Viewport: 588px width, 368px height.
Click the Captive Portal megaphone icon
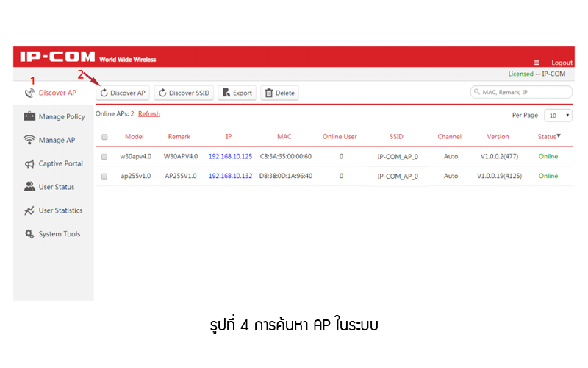pos(29,163)
